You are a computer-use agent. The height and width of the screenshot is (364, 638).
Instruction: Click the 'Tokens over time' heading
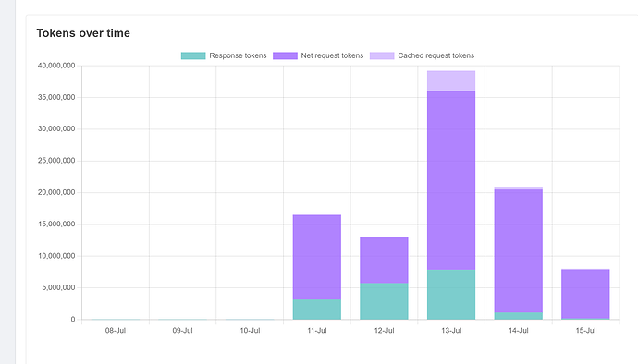83,33
